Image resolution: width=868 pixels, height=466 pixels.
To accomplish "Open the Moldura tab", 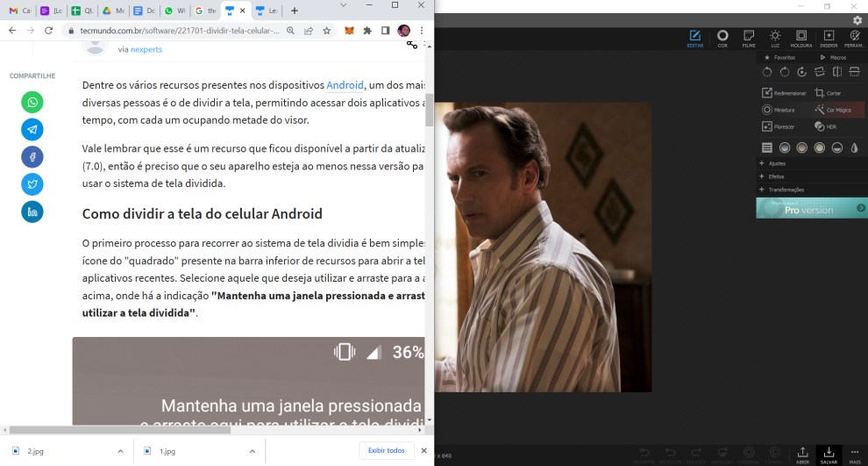I will (801, 39).
